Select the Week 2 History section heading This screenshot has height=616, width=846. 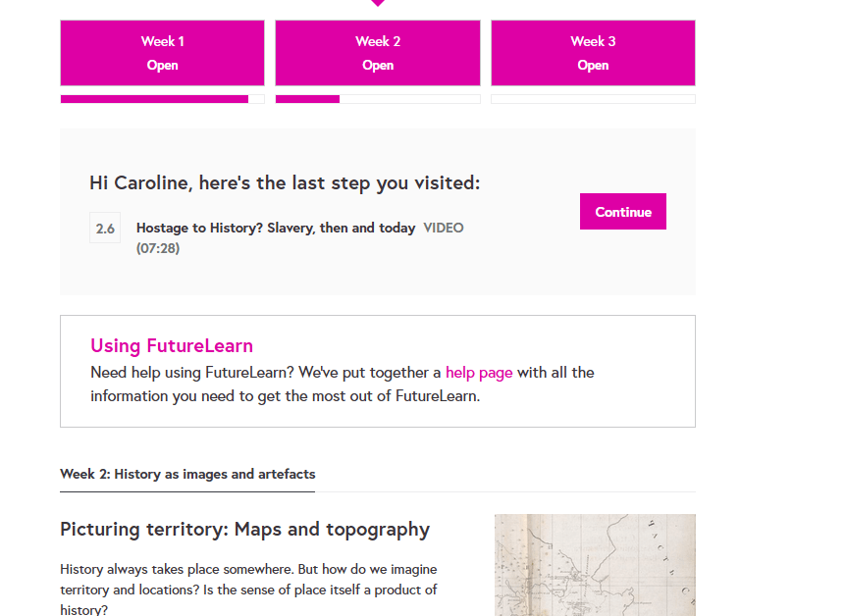pos(187,475)
